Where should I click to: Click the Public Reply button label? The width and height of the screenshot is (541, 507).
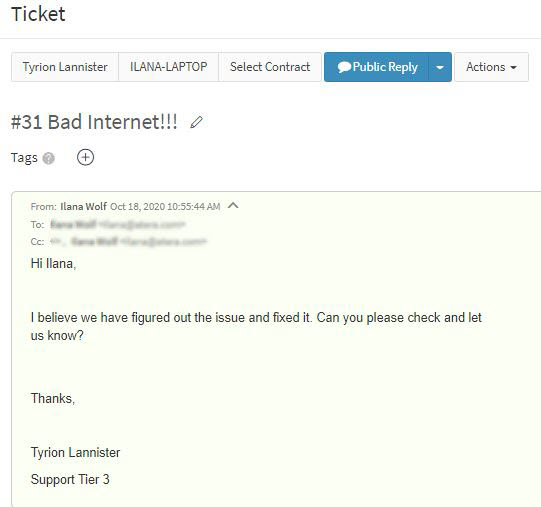[385, 67]
